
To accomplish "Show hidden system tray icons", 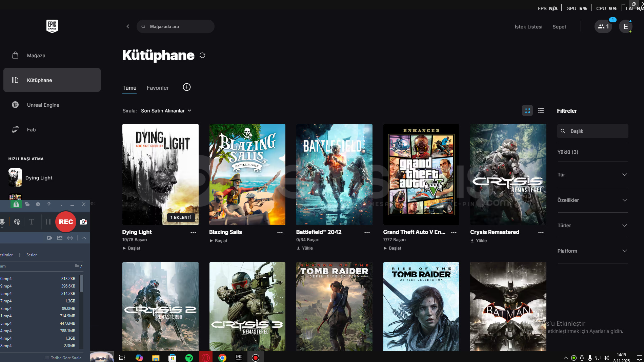I will click(565, 358).
